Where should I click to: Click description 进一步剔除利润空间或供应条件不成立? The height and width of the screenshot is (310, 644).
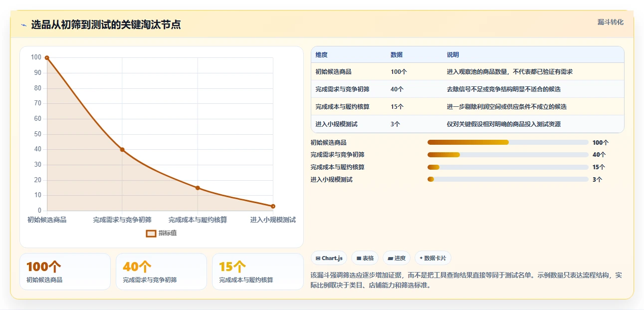pyautogui.click(x=507, y=107)
